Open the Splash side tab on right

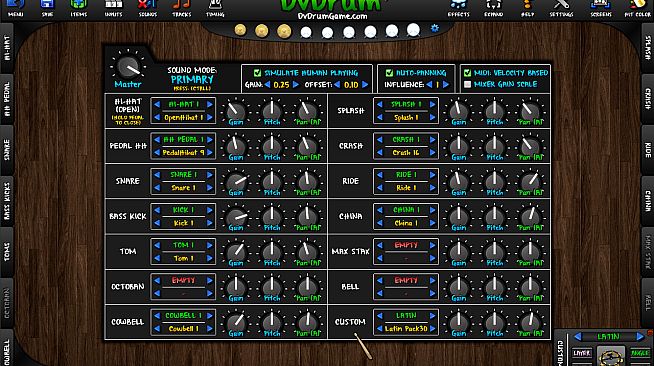pyautogui.click(x=647, y=48)
